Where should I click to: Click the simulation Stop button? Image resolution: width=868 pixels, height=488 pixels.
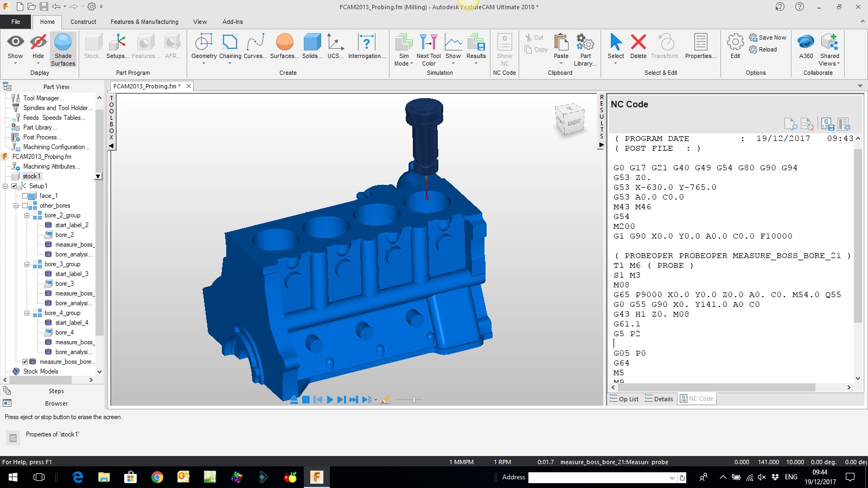point(306,400)
